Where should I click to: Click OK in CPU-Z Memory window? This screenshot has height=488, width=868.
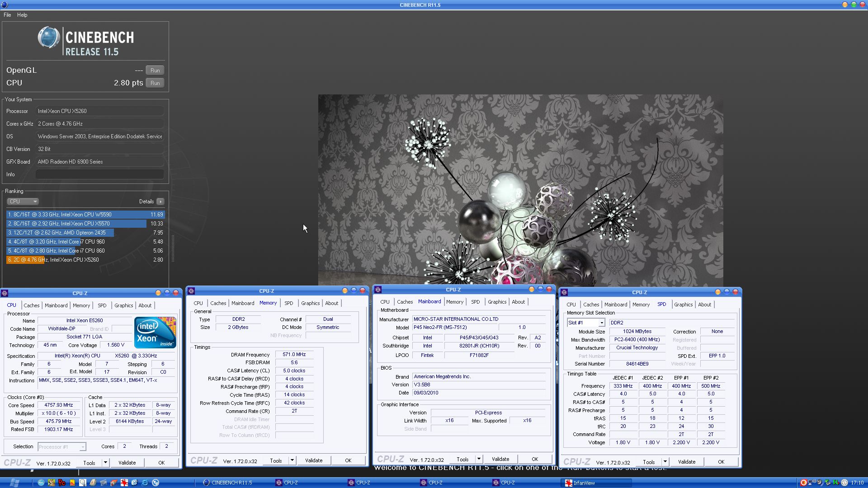[x=348, y=460]
